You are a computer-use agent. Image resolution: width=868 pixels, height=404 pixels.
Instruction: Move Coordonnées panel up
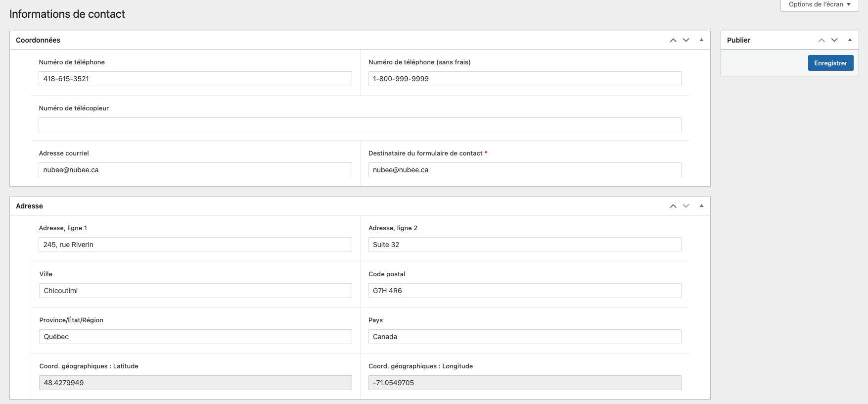click(673, 40)
